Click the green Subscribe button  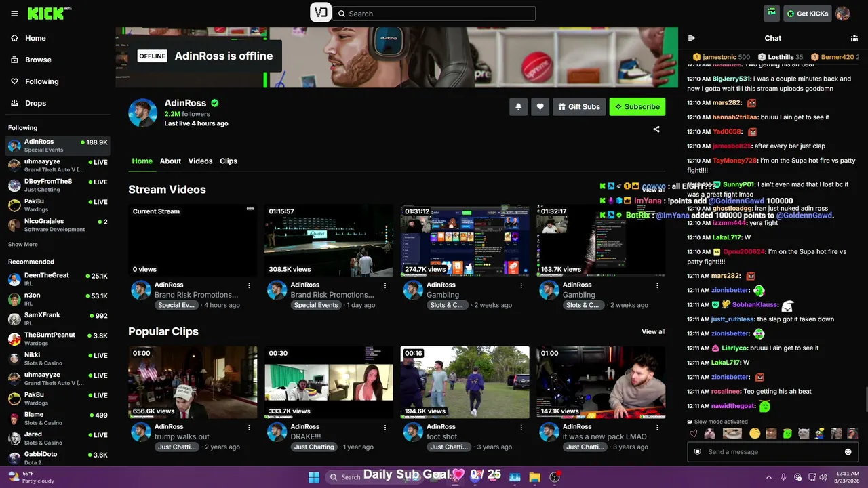tap(637, 106)
